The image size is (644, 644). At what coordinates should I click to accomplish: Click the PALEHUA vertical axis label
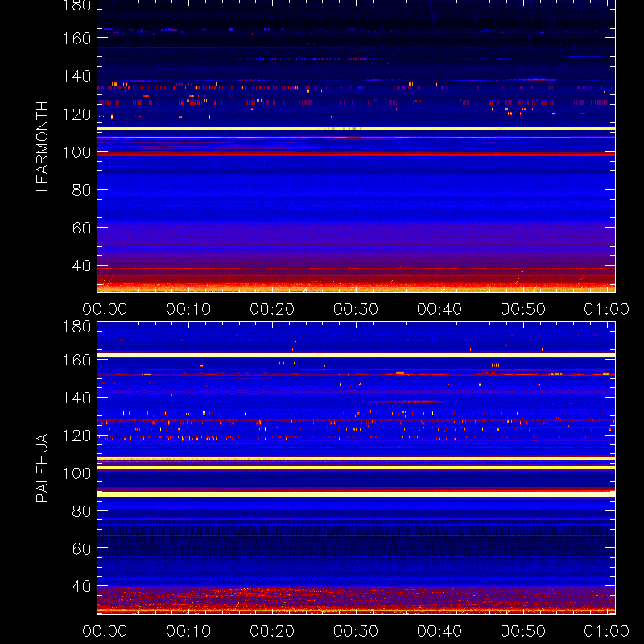(x=43, y=468)
